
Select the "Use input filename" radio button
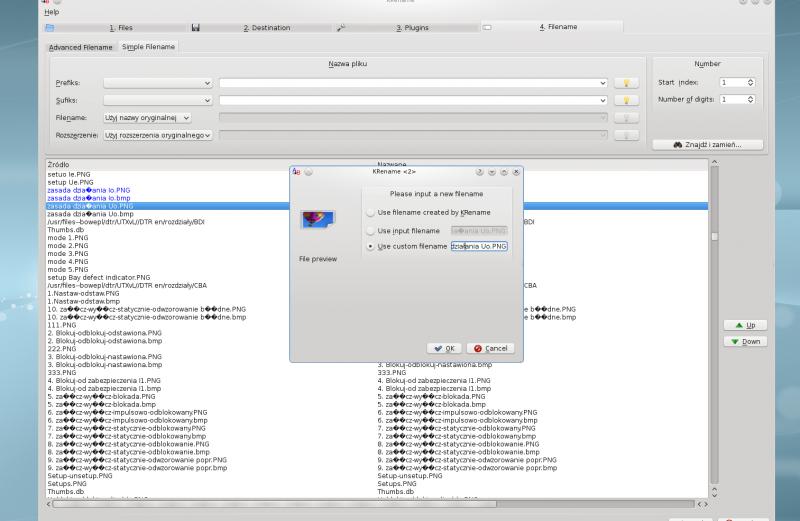[371, 230]
